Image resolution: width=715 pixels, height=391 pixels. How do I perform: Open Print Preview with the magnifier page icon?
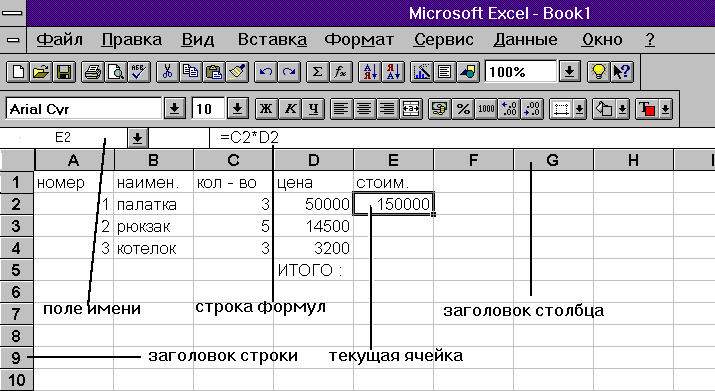point(116,72)
